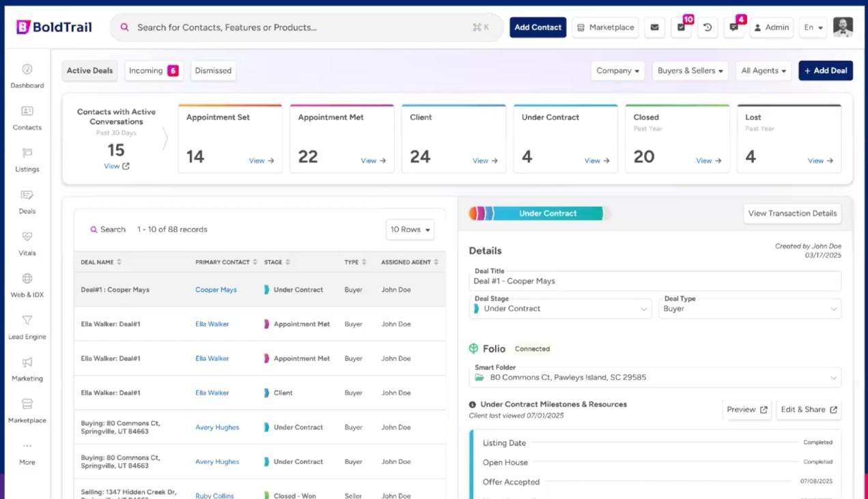This screenshot has width=868, height=499.
Task: View the Under Contract deals
Action: pos(597,160)
